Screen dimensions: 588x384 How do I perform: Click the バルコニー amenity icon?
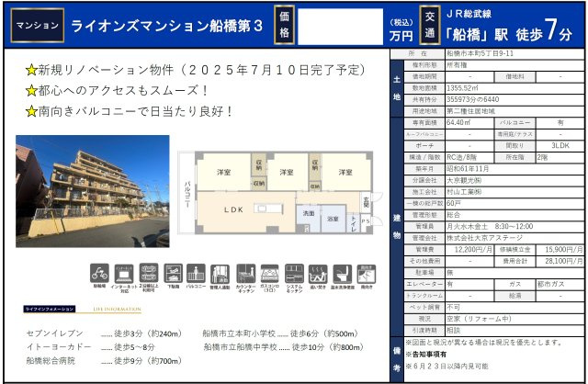pos(196,274)
